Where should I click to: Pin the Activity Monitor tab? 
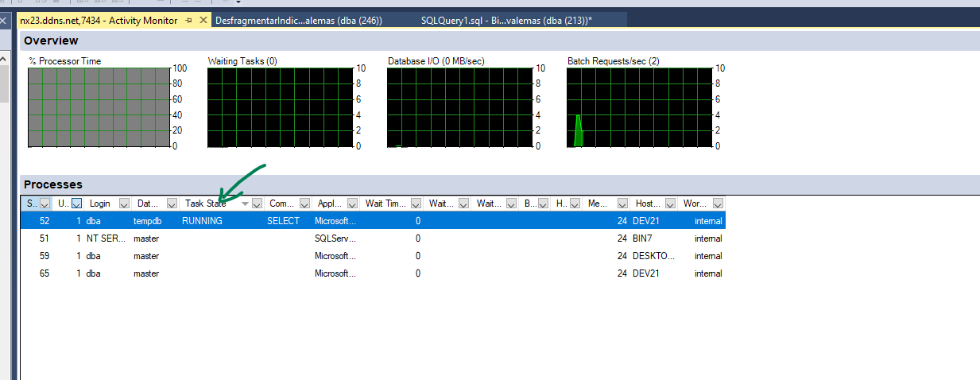tap(189, 21)
